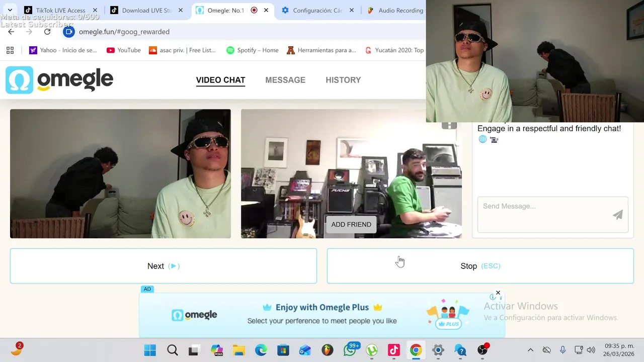The height and width of the screenshot is (362, 644).
Task: Close the Configuración tab
Action: (352, 10)
